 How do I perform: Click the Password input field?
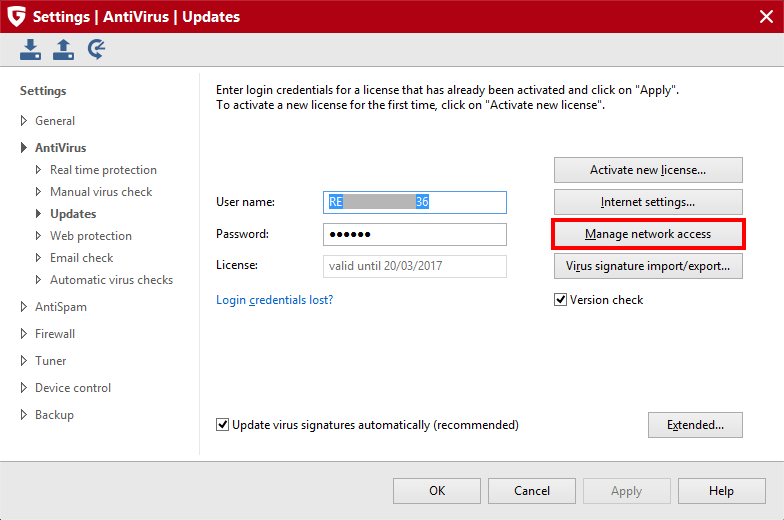[415, 234]
